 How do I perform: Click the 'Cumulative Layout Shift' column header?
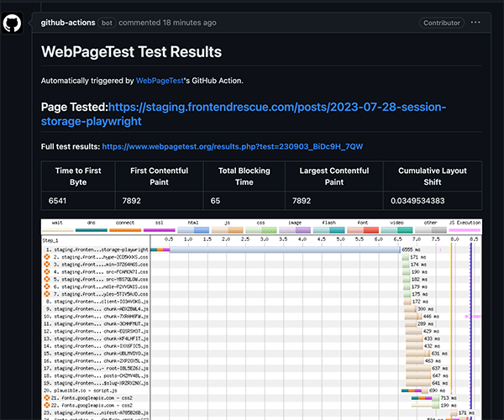click(433, 176)
